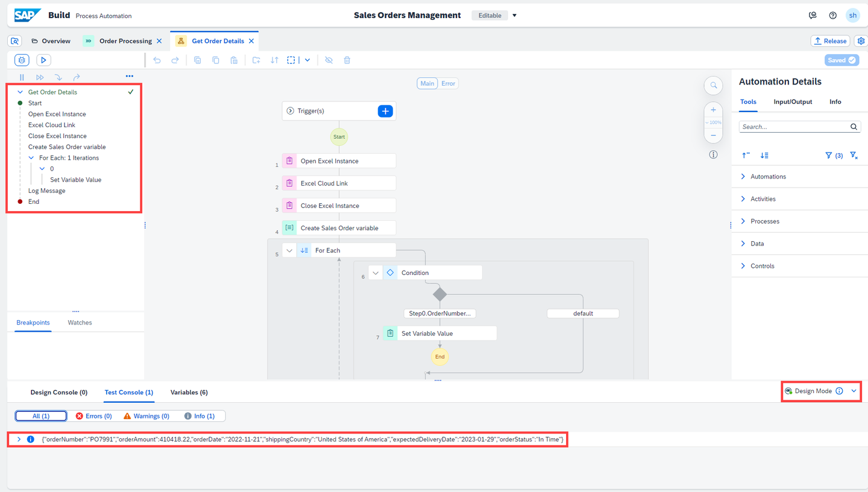Delete selected step with trash icon
Viewport: 868px width, 492px height.
(x=347, y=60)
